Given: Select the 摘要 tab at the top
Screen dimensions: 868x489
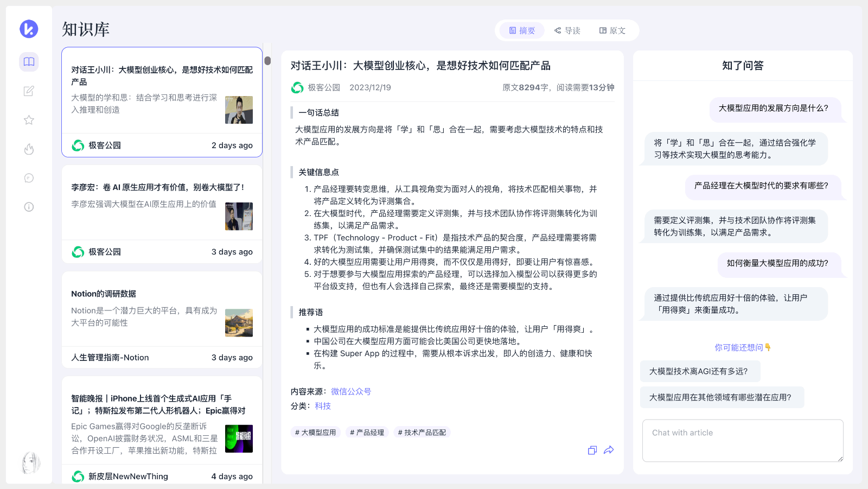Looking at the screenshot, I should tap(521, 30).
